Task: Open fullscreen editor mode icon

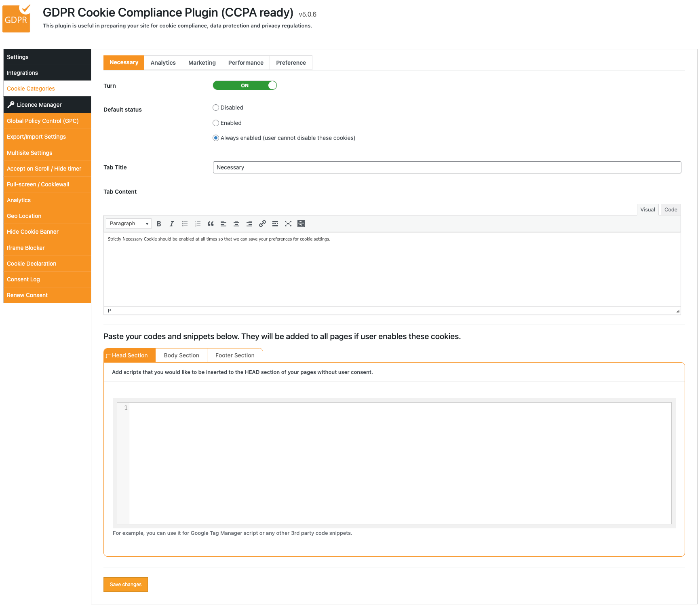Action: [288, 224]
